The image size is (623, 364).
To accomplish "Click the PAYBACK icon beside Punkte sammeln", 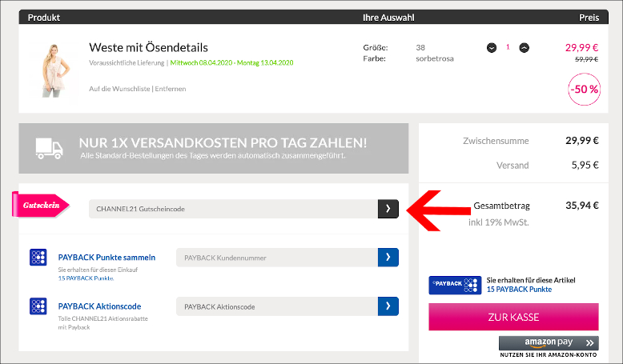I will [x=38, y=258].
